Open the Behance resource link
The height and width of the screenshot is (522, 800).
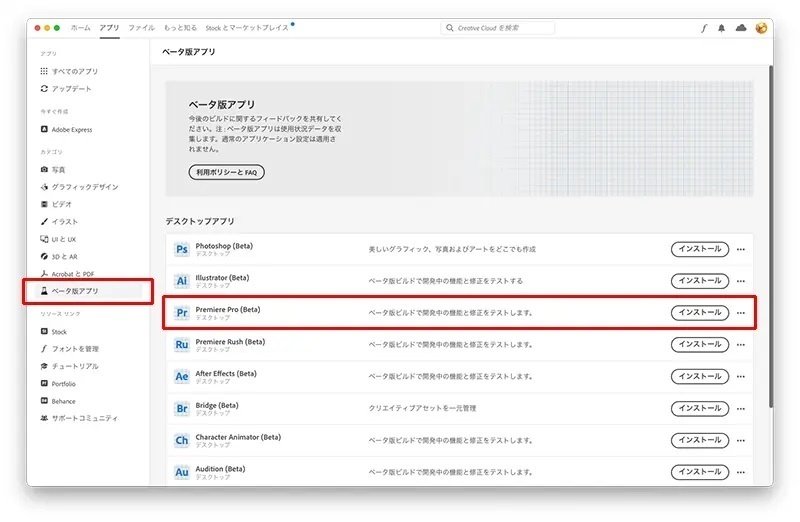pos(58,401)
